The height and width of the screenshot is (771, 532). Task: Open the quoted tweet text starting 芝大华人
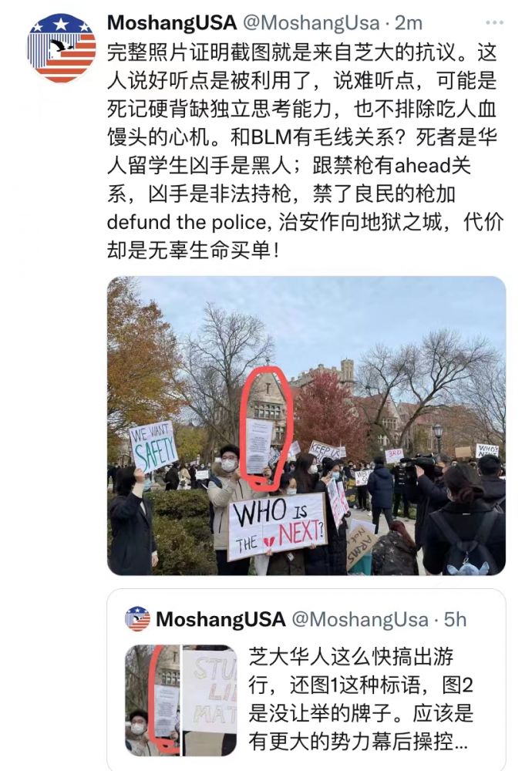coord(360,699)
